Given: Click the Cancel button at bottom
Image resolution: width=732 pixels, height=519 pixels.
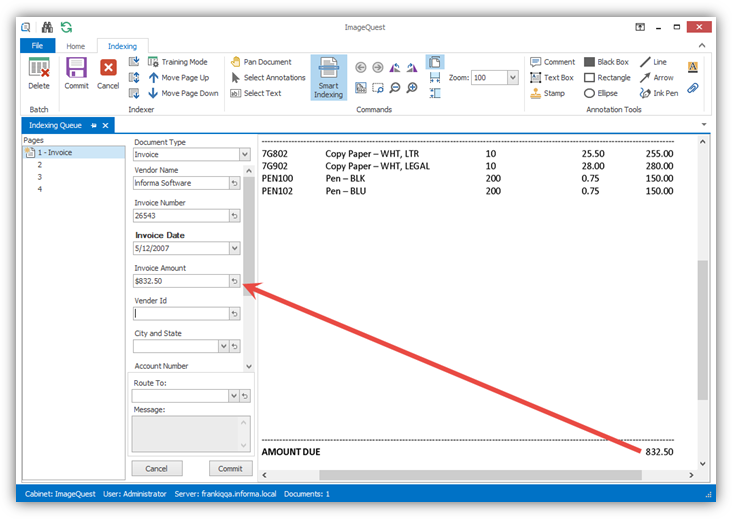Looking at the screenshot, I should click(156, 469).
